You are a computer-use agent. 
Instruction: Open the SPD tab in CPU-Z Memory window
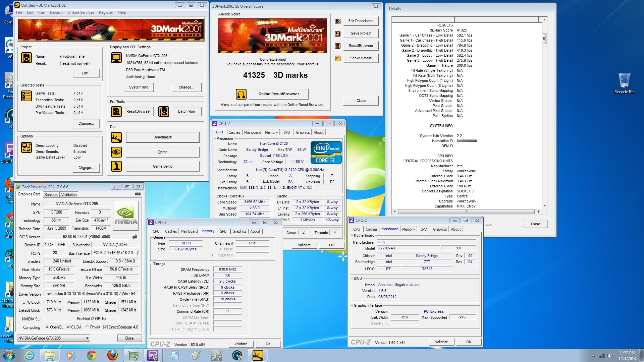[x=223, y=231]
